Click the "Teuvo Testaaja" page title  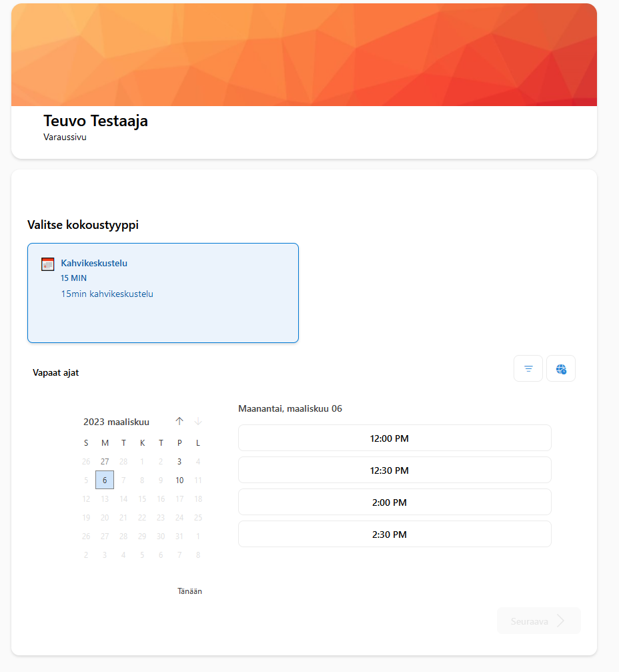coord(95,121)
